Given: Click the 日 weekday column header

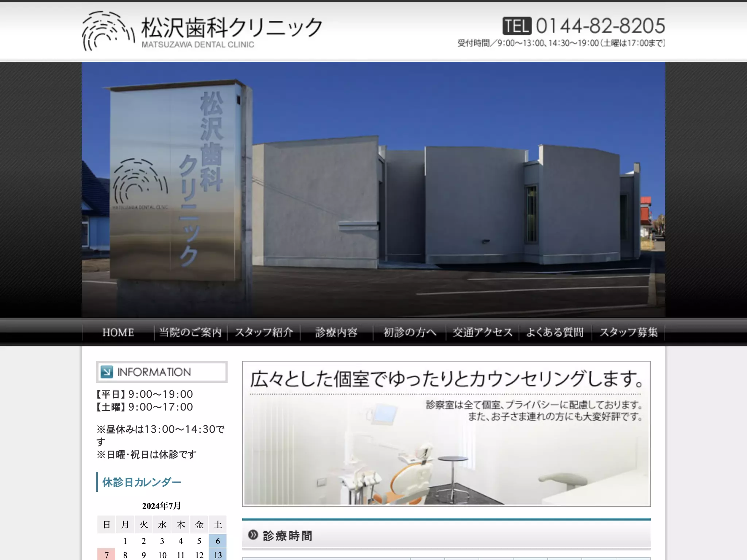Looking at the screenshot, I should [107, 525].
